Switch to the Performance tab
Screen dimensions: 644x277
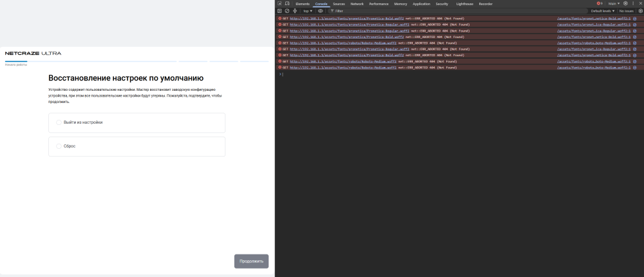click(x=379, y=4)
